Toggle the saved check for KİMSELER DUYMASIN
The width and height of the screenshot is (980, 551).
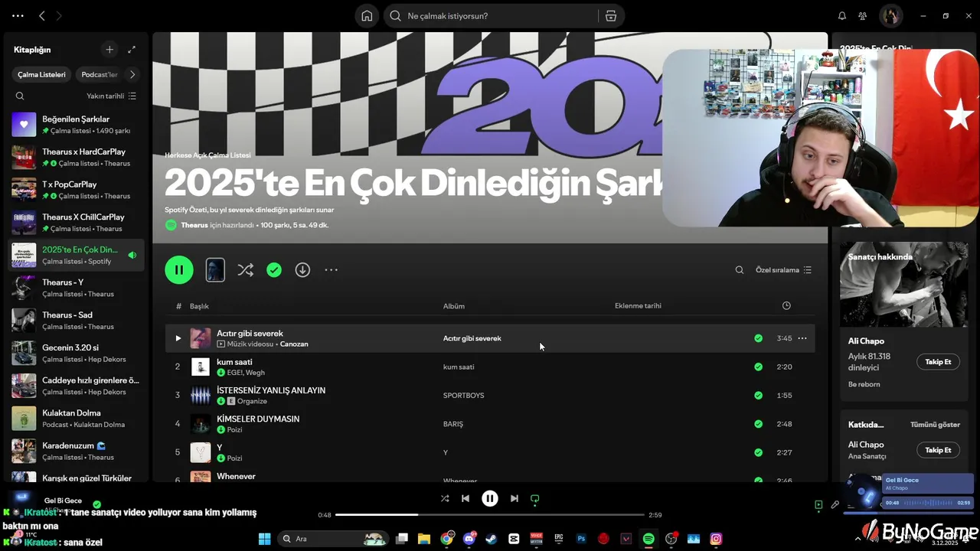(x=758, y=424)
